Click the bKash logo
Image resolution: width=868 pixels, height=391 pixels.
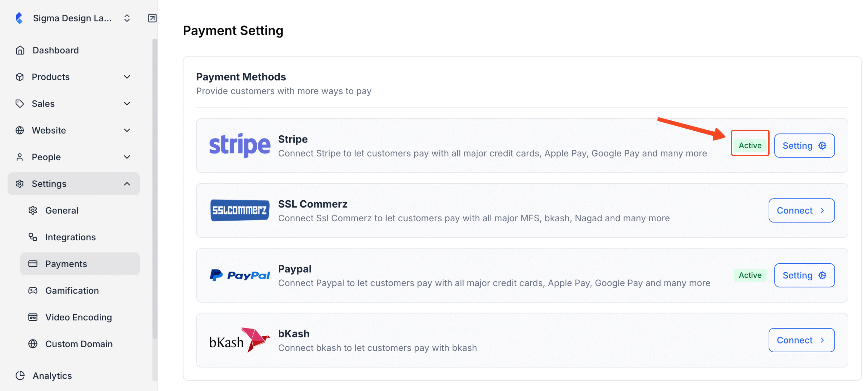click(x=238, y=340)
